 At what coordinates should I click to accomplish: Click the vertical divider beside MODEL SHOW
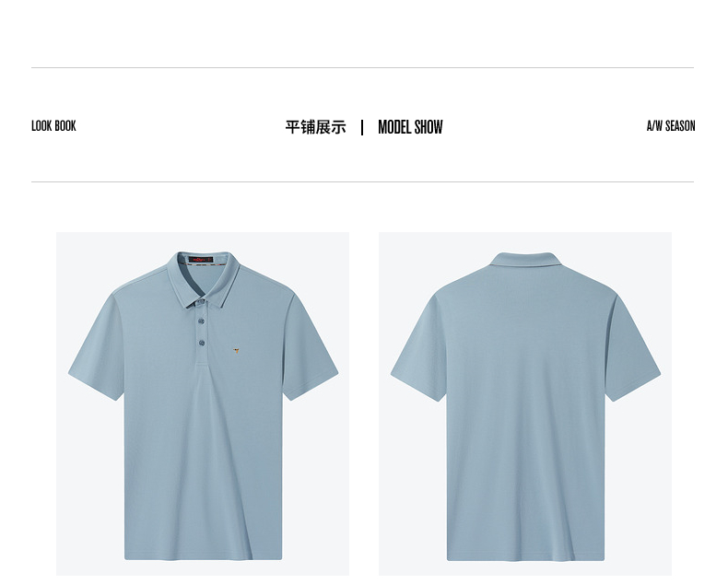[x=362, y=127]
